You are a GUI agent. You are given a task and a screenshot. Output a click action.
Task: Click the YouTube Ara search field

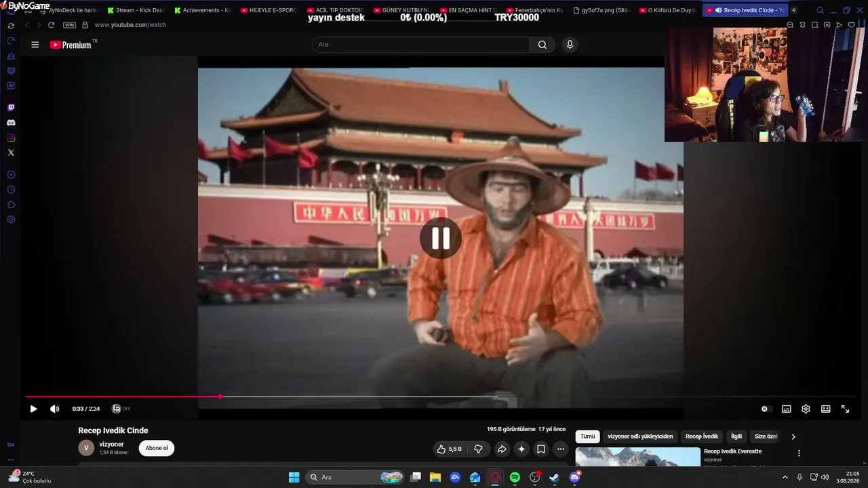(420, 45)
